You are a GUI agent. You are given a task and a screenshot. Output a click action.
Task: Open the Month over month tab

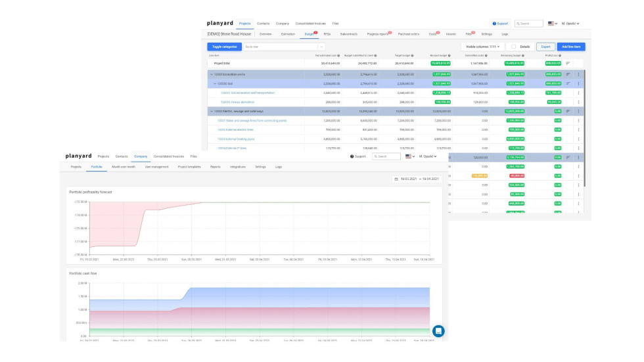click(123, 168)
